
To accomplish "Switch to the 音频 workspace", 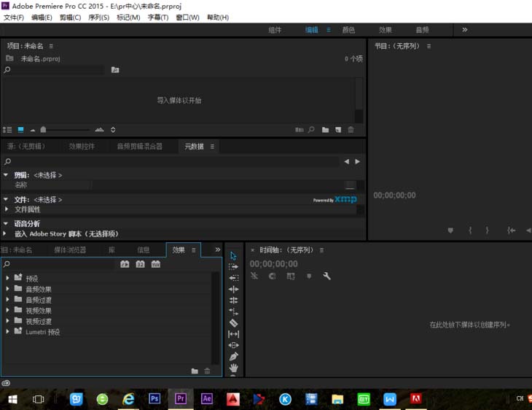I will tap(422, 30).
